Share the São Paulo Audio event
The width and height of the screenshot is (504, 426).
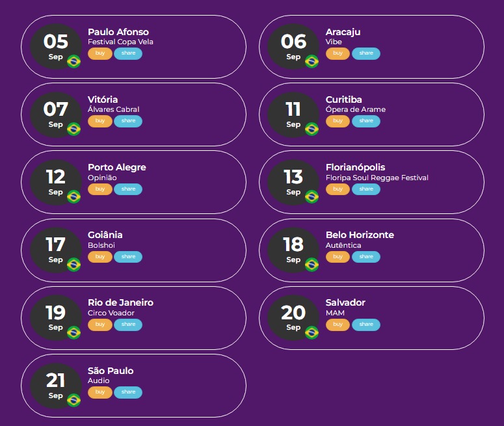click(128, 392)
